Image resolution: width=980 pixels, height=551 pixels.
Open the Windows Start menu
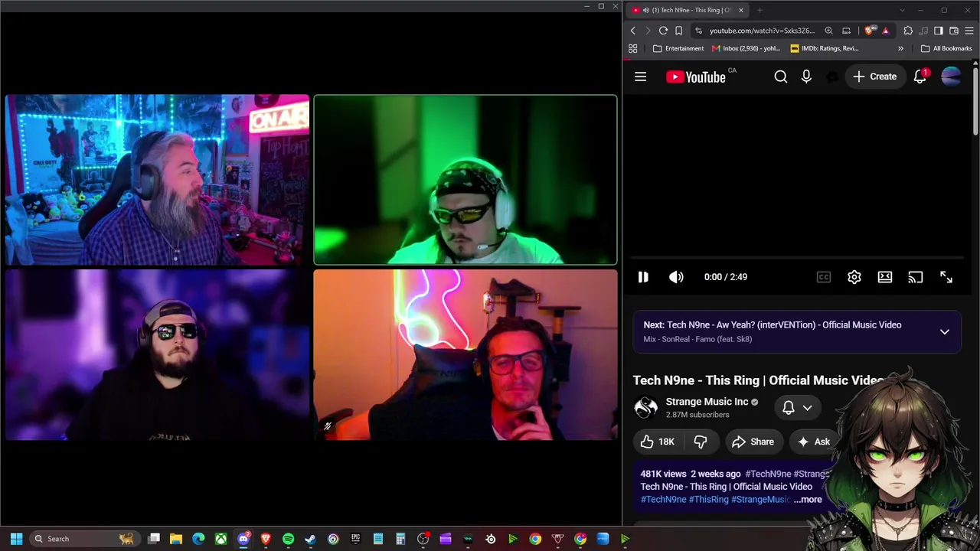[x=16, y=539]
